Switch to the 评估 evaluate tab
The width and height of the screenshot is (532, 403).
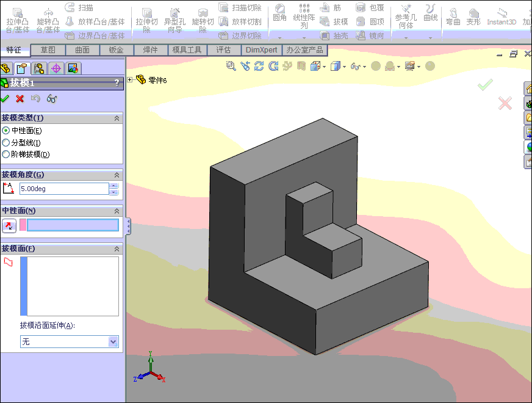[x=223, y=50]
